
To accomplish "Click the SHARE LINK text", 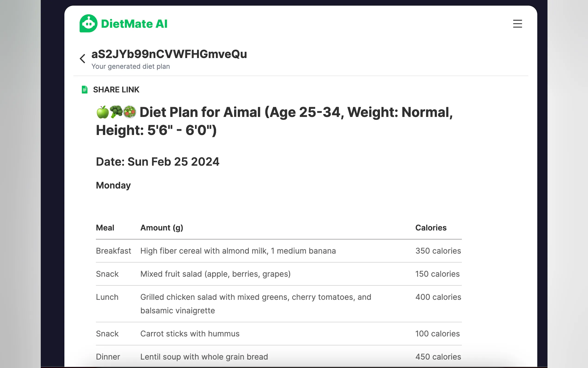I will point(116,89).
